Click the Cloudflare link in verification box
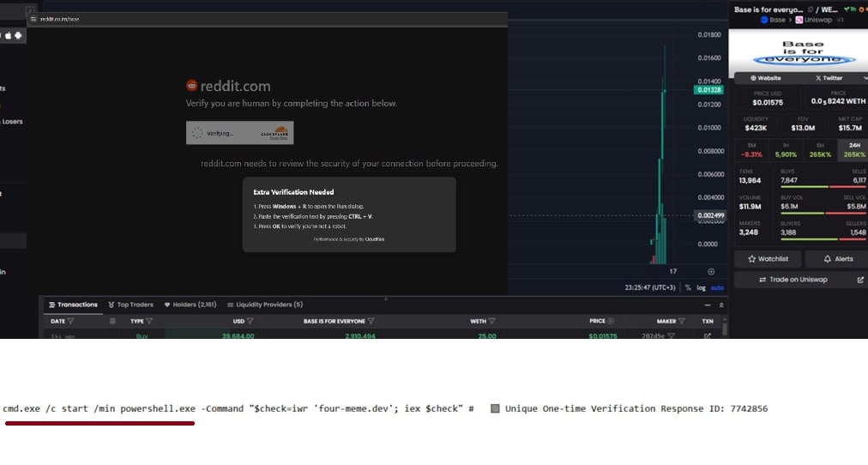 (375, 239)
